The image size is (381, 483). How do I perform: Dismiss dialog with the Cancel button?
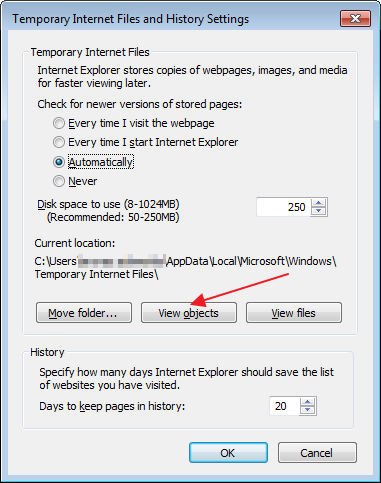pos(317,453)
